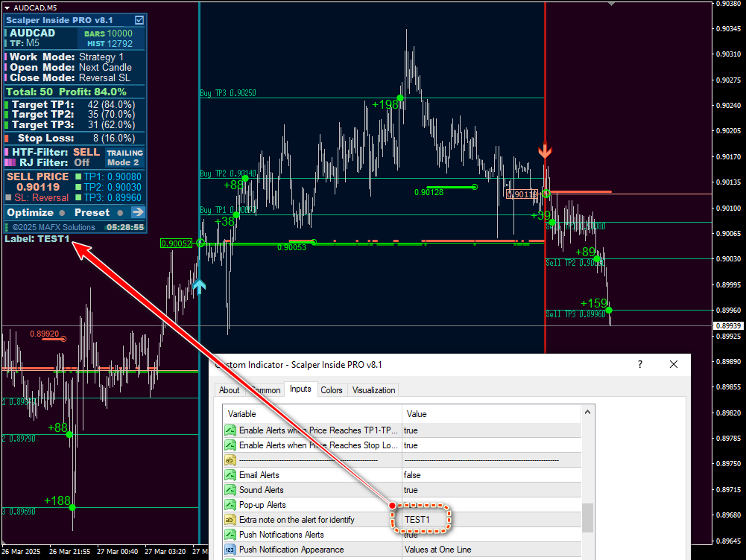Viewport: 746px width, 560px height.
Task: Click the Extra note string parameter icon
Action: 230,520
